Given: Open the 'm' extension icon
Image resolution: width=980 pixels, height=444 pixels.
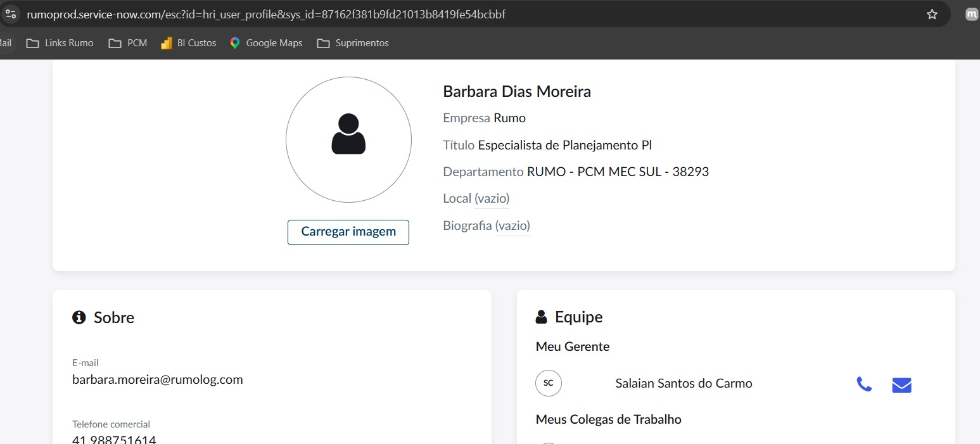Looking at the screenshot, I should pyautogui.click(x=971, y=14).
